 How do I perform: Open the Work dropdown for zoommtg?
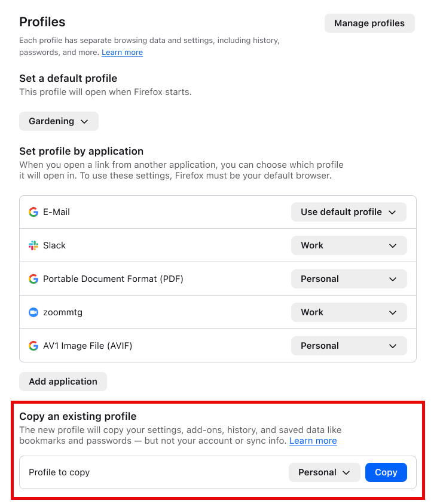(349, 312)
